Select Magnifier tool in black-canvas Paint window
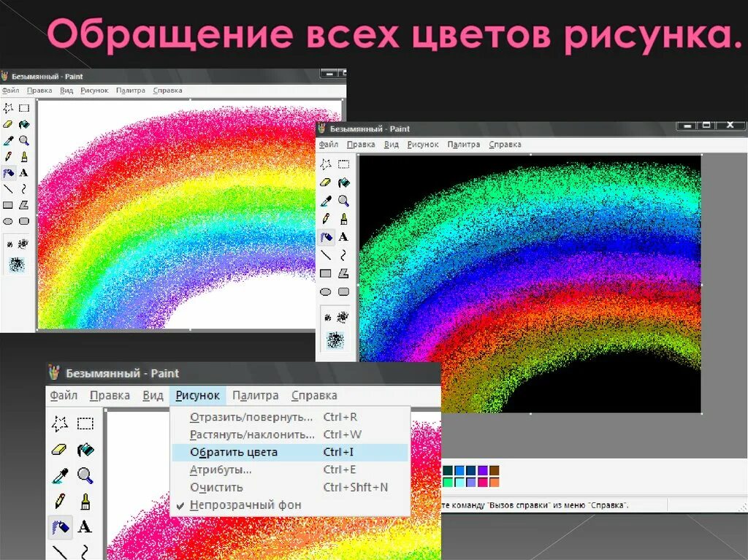The image size is (748, 560). coord(343,200)
